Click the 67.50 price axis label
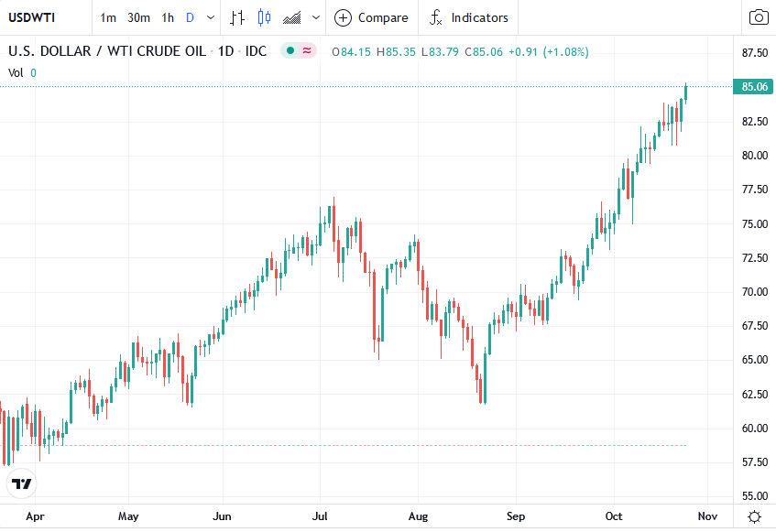776x532 pixels. (755, 326)
